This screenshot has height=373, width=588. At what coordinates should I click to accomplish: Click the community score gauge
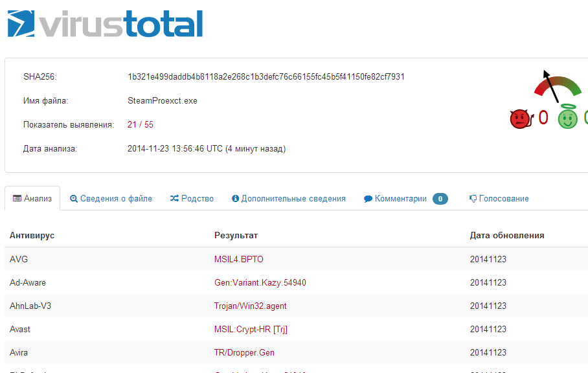pos(558,86)
